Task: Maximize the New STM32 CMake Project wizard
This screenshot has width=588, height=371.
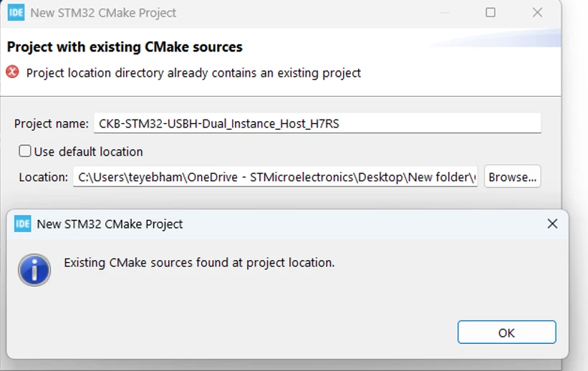Action: click(490, 12)
